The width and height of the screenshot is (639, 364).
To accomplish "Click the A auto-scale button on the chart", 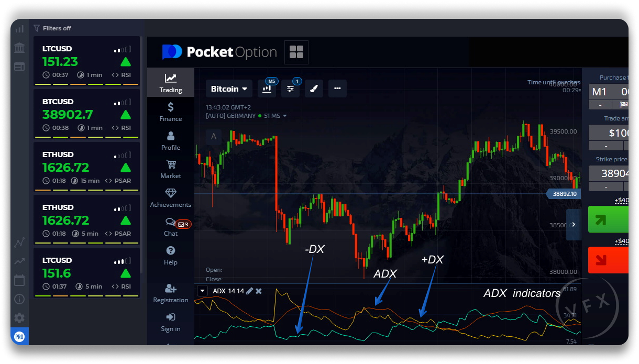I will [x=213, y=137].
